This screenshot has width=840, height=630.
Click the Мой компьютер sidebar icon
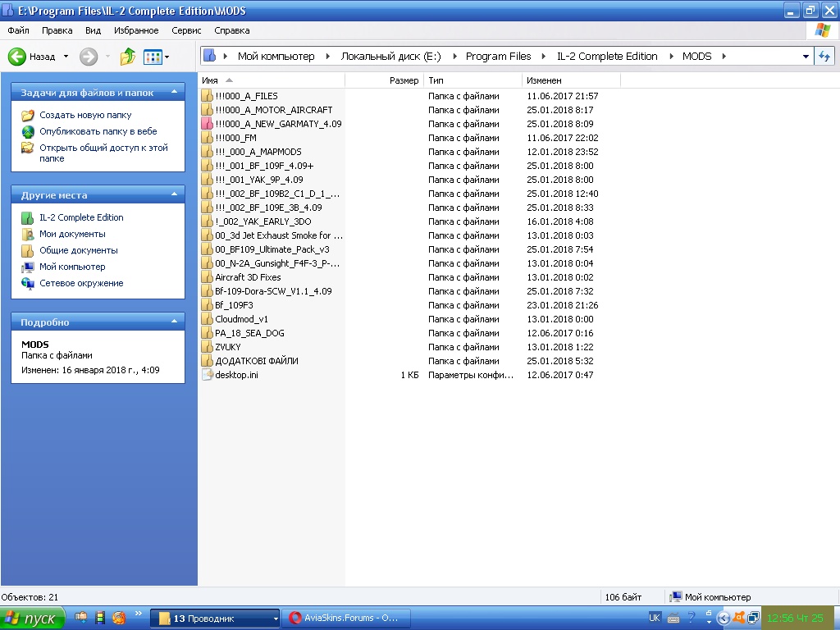click(x=28, y=267)
